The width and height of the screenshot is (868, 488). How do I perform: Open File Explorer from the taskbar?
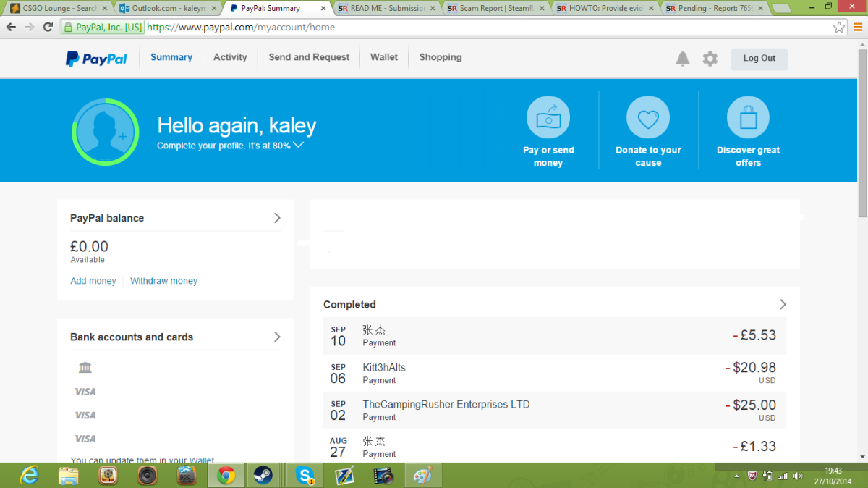coord(69,476)
